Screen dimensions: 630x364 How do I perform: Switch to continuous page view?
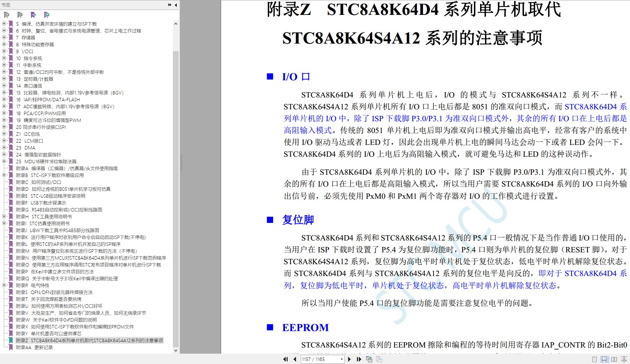pos(604,359)
